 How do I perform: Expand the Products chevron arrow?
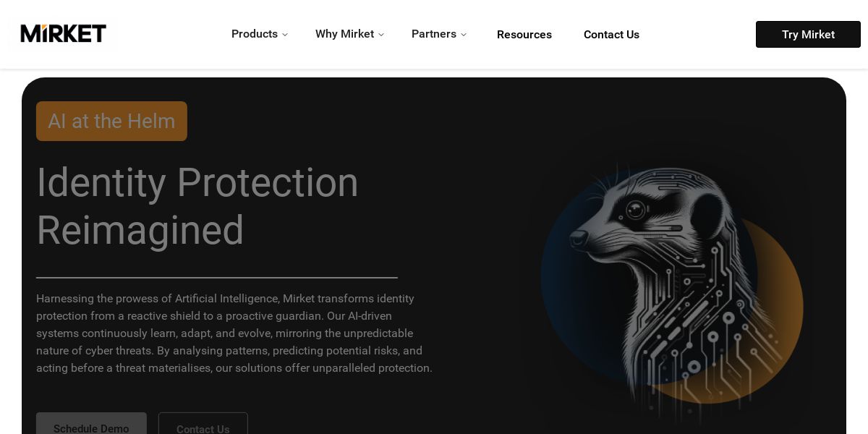click(285, 35)
